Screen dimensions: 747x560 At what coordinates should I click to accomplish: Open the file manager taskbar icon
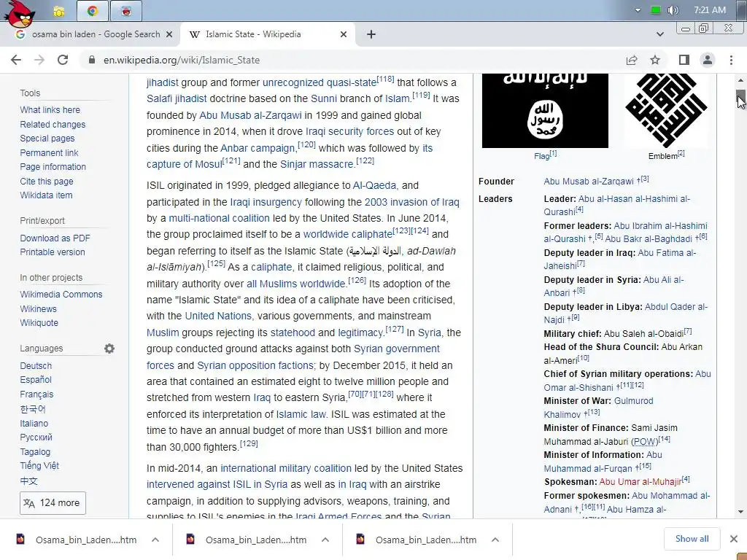coord(58,11)
